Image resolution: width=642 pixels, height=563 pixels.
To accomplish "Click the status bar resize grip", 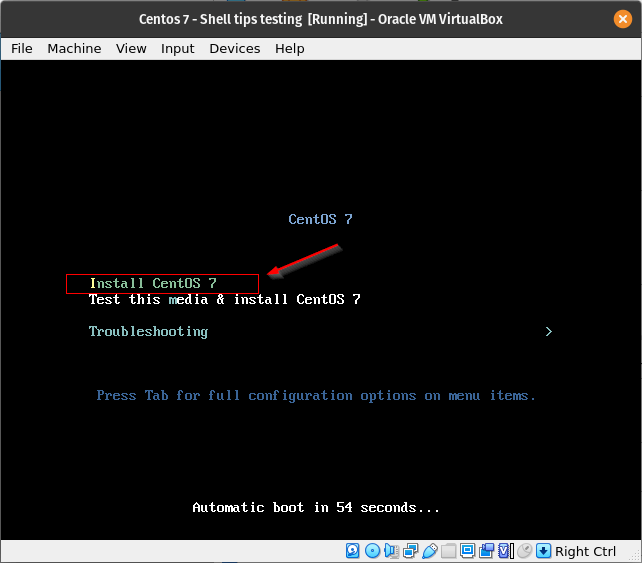I will pos(635,557).
